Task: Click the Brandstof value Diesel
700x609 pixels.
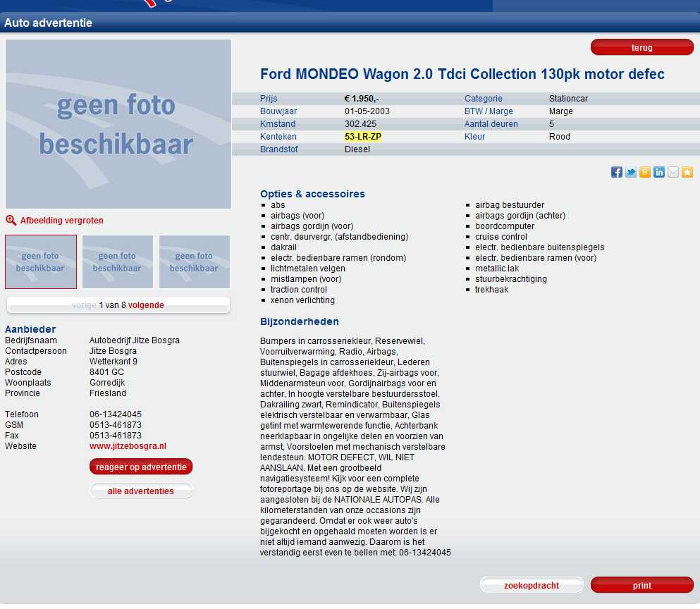Action: 357,149
